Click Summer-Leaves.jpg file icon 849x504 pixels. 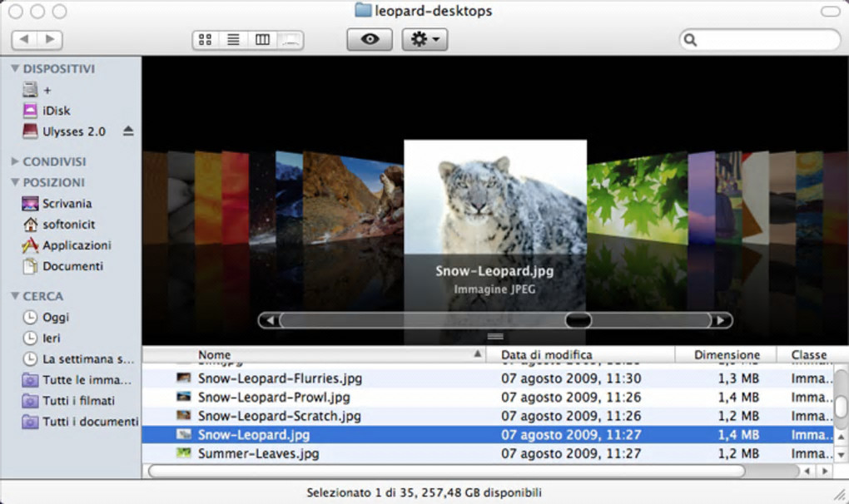tap(184, 453)
